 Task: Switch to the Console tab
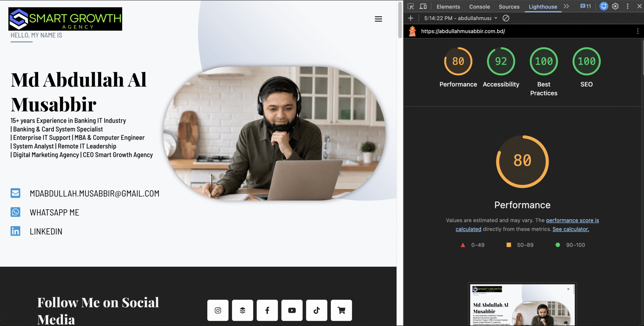[x=479, y=7]
